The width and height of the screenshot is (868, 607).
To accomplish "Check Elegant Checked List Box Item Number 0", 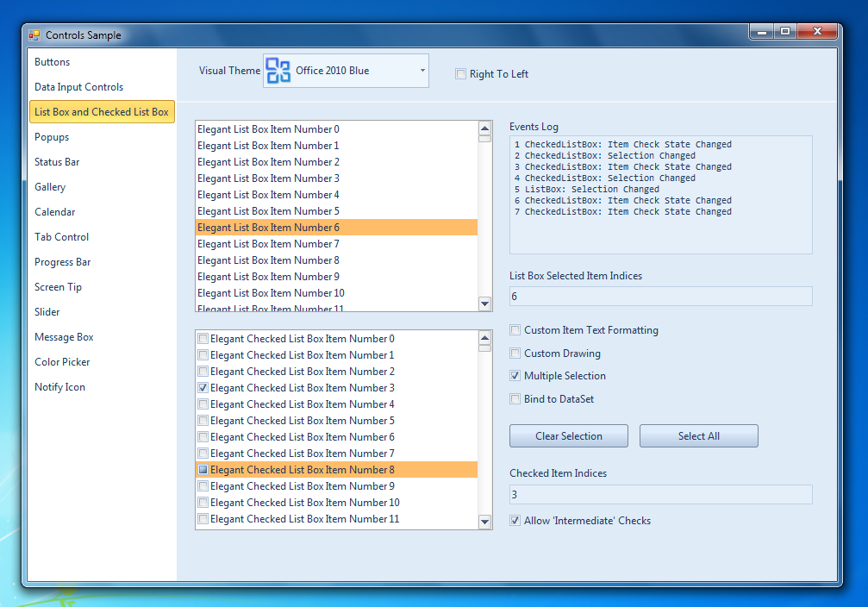I will 203,338.
